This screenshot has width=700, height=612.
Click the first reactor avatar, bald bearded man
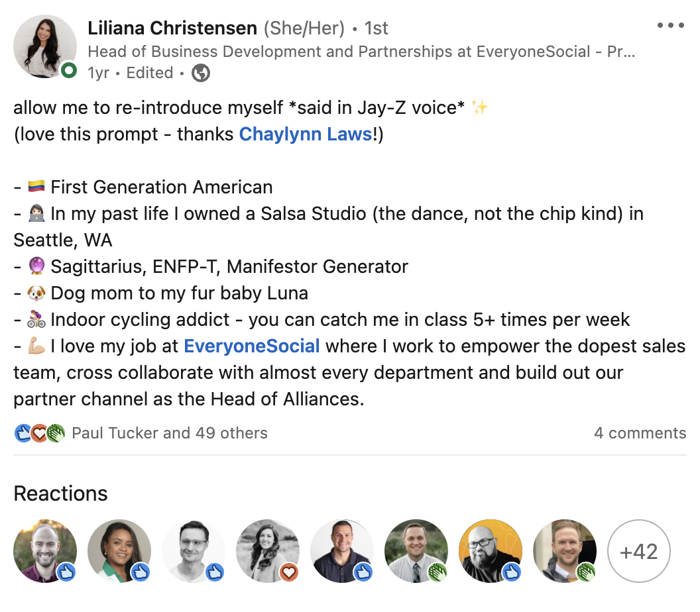(45, 551)
